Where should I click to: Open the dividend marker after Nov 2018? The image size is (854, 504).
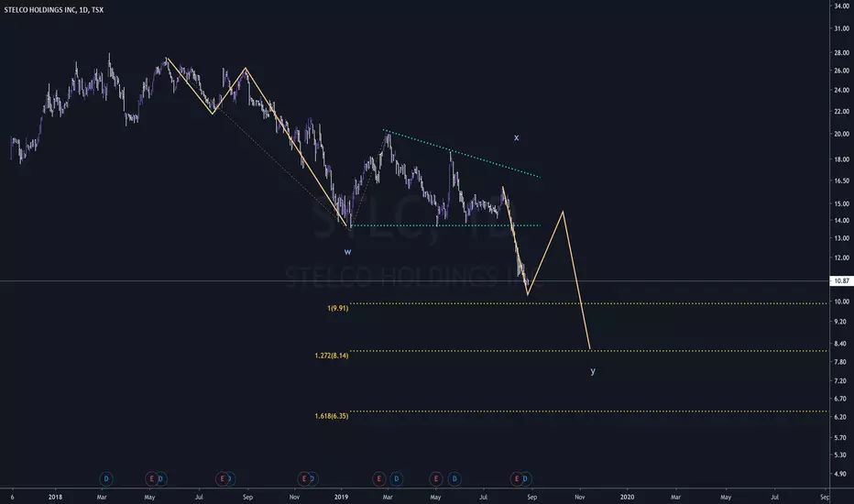313,479
